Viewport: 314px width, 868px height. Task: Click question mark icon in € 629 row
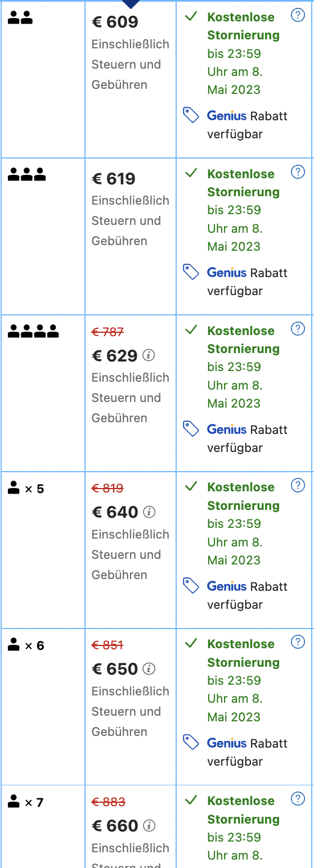pos(298,329)
